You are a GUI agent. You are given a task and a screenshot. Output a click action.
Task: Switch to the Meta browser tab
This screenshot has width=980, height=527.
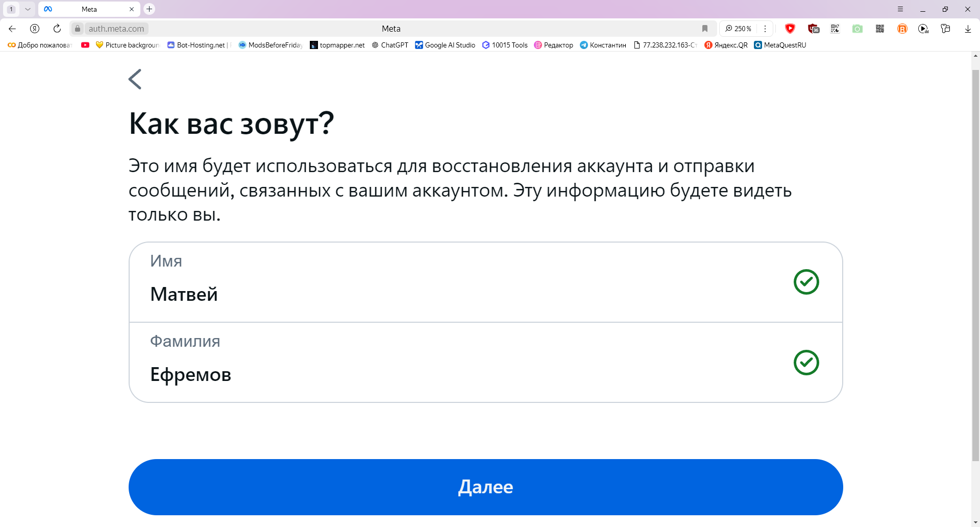[89, 9]
